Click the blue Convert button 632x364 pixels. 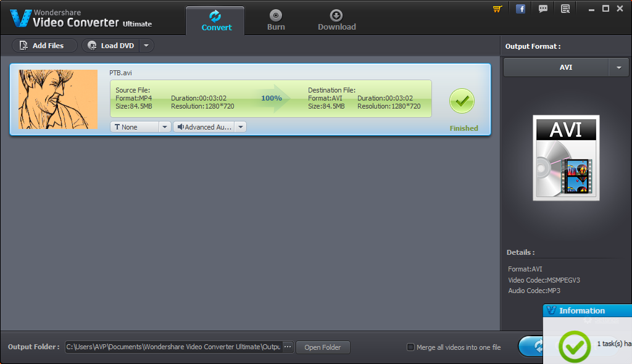[530, 346]
